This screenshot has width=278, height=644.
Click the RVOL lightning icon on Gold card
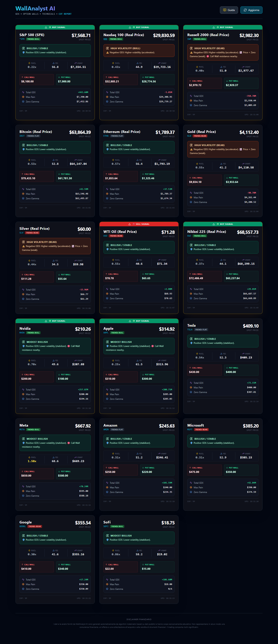pyautogui.click(x=197, y=164)
